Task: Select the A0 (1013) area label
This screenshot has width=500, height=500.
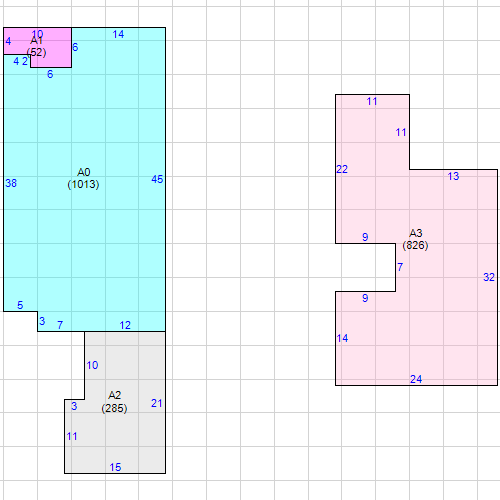Action: point(83,178)
